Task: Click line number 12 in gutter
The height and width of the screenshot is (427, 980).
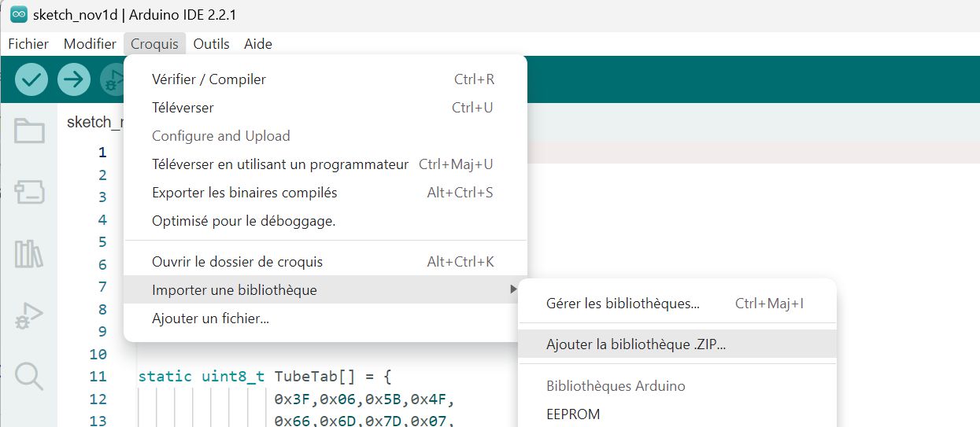Action: (x=98, y=399)
